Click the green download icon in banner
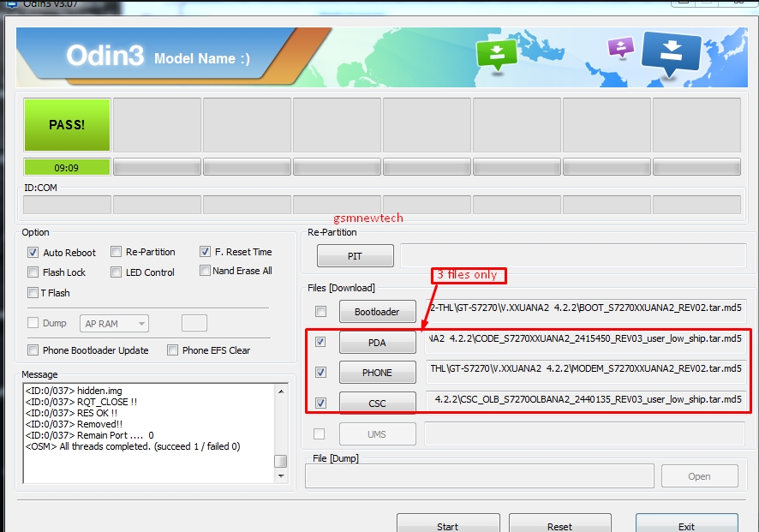 pos(497,55)
